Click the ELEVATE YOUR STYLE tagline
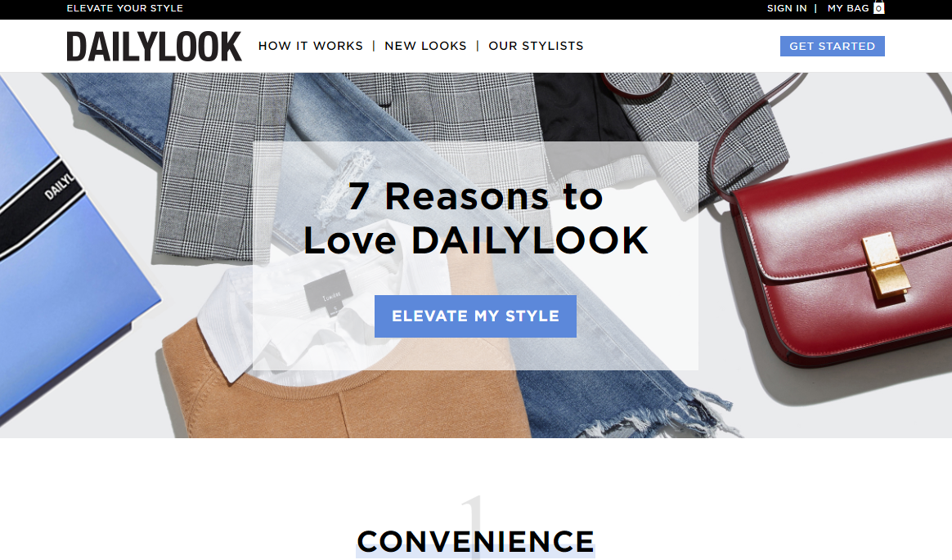The width and height of the screenshot is (952, 560). click(124, 8)
